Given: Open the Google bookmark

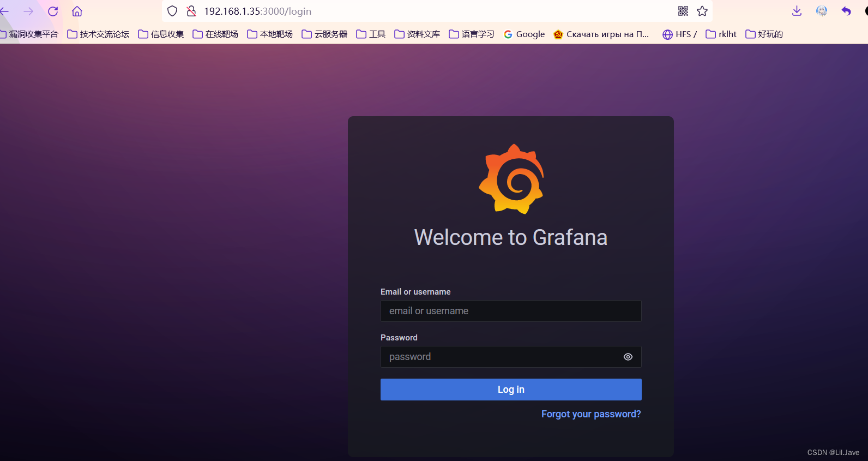Looking at the screenshot, I should (524, 34).
